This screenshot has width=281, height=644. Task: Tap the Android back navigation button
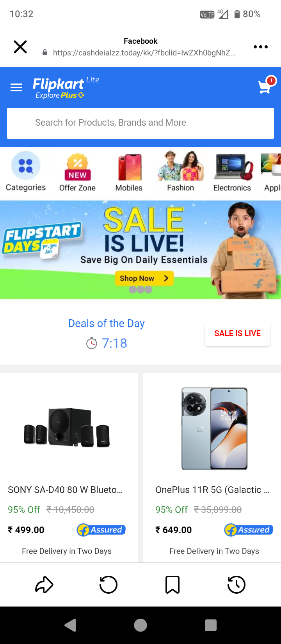click(71, 625)
